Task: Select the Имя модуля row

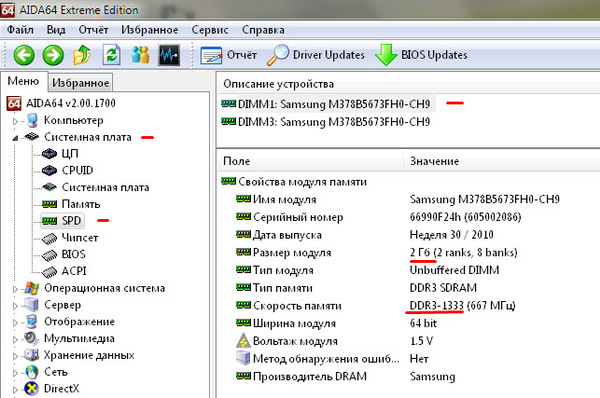Action: pos(398,199)
